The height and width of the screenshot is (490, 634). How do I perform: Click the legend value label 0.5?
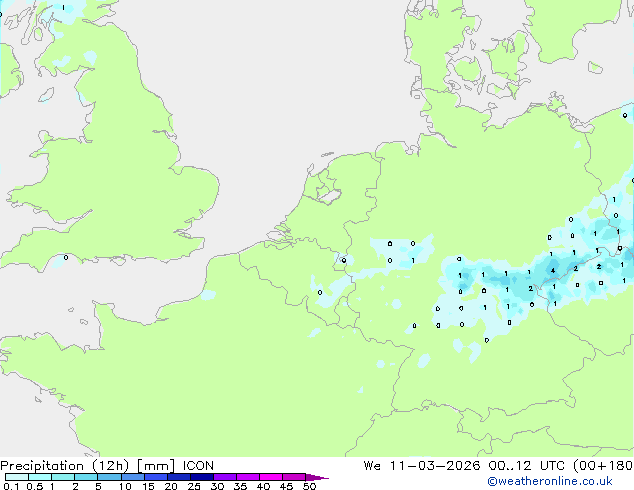tap(35, 486)
